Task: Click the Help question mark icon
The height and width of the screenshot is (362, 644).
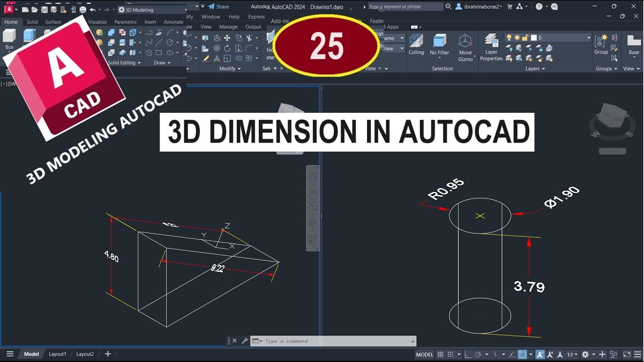Action: (x=539, y=7)
